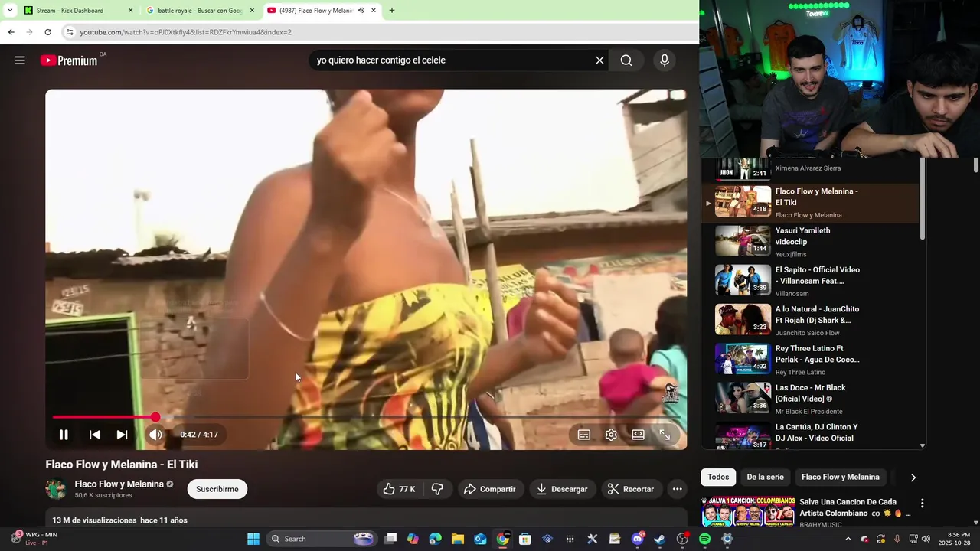Share video via Compartir button
980x551 pixels.
coord(489,489)
